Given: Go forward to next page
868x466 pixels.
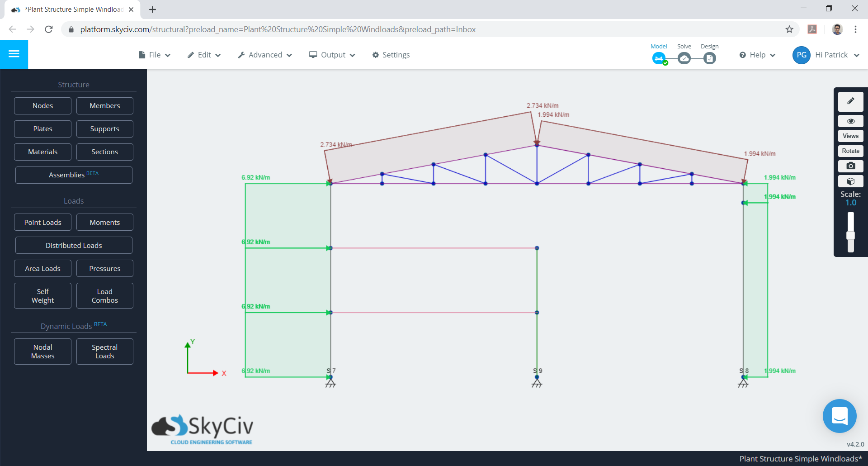Looking at the screenshot, I should [x=31, y=29].
